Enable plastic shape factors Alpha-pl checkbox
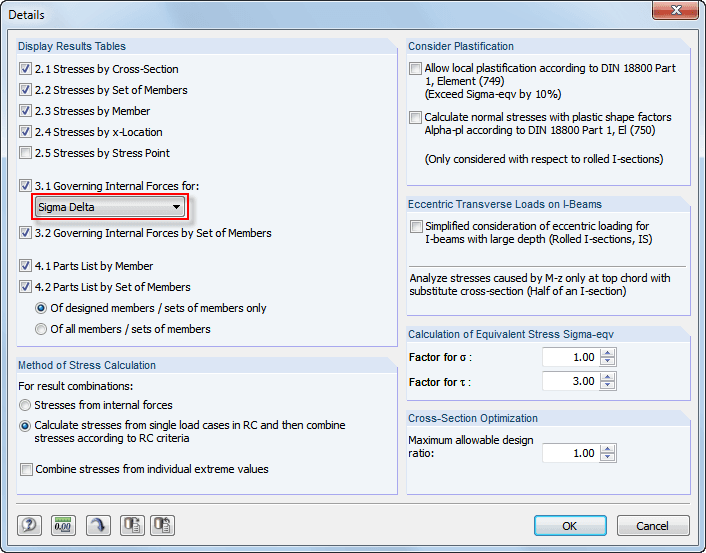The width and height of the screenshot is (706, 553). 415,118
